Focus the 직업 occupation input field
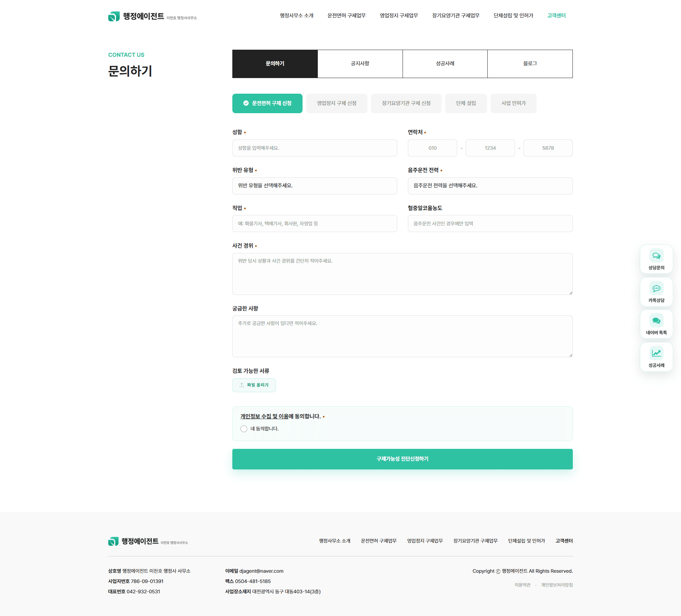The height and width of the screenshot is (616, 681). (x=315, y=224)
